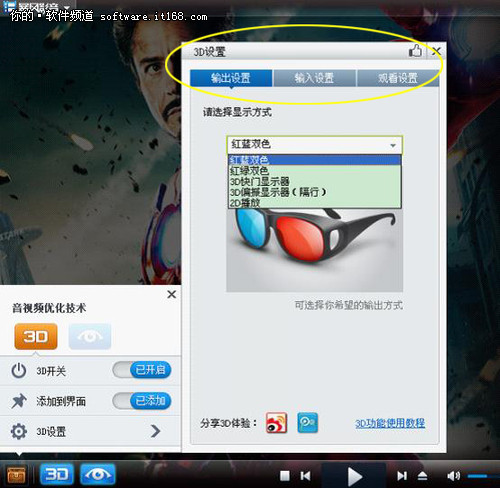The image size is (500, 488).
Task: Toggle the 添加到界面 switch (已添加)
Action: 142,401
